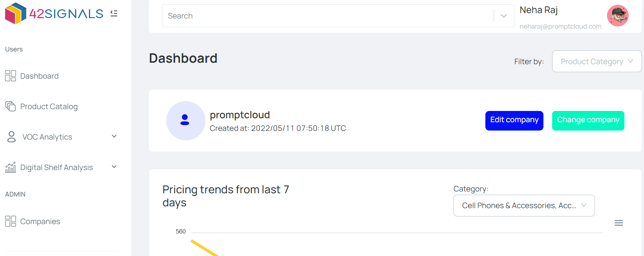
Task: Click the Product Catalog stacked-squares icon
Action: [x=11, y=106]
